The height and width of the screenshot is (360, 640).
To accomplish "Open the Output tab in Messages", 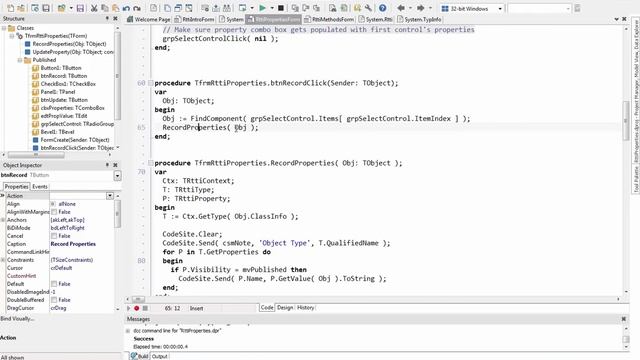I will click(x=160, y=356).
